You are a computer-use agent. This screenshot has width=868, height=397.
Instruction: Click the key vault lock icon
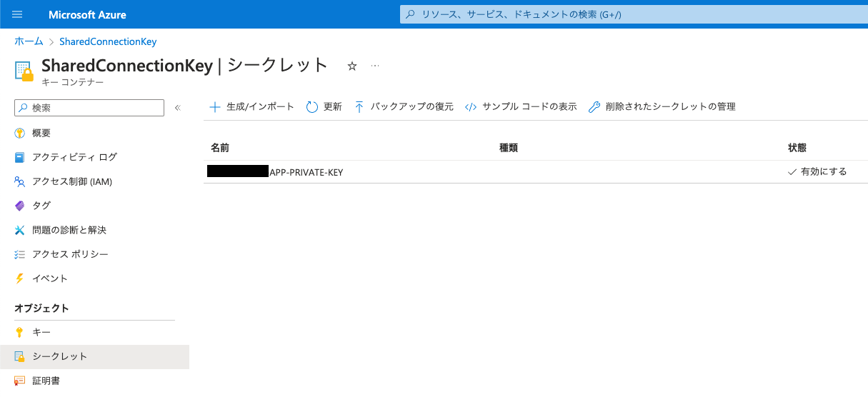(x=24, y=71)
